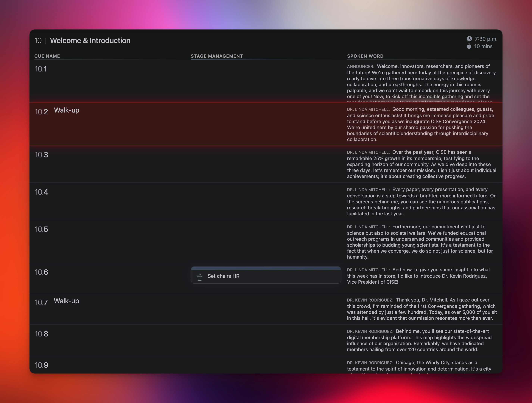532x403 pixels.
Task: Select cue number 10.6
Action: click(x=41, y=272)
